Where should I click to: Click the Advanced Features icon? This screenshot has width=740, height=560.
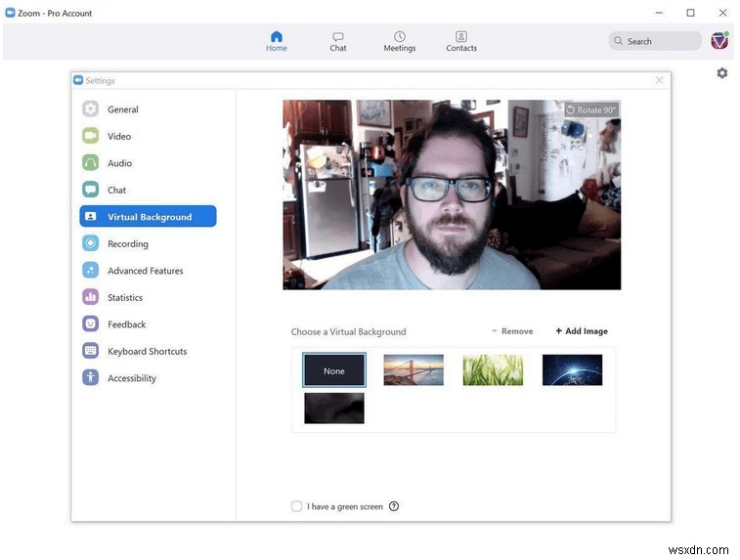tap(90, 271)
